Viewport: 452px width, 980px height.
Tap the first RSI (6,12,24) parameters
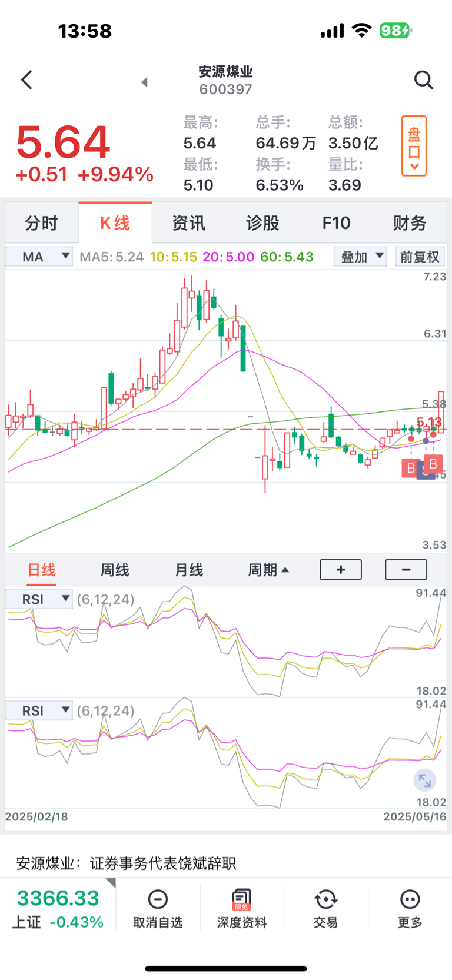105,599
